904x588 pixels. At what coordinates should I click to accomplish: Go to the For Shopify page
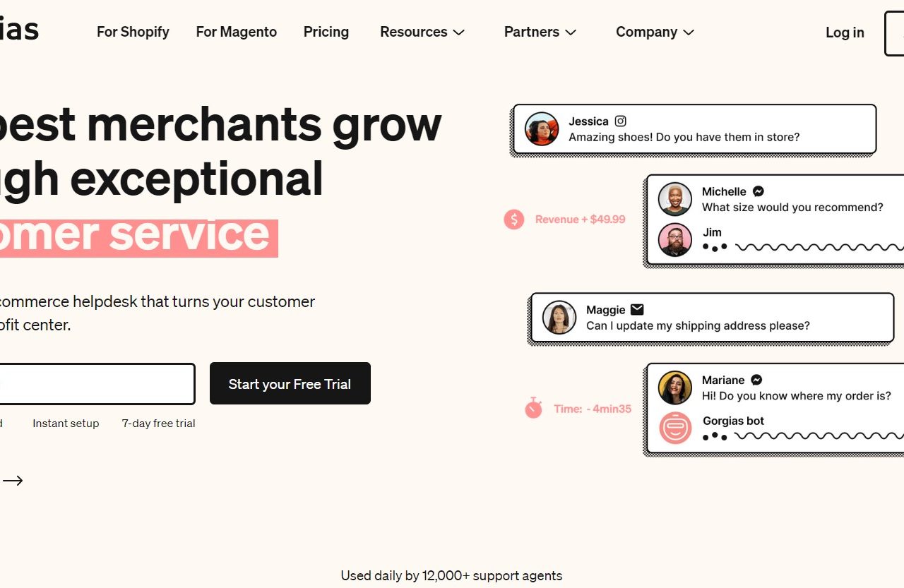tap(133, 32)
